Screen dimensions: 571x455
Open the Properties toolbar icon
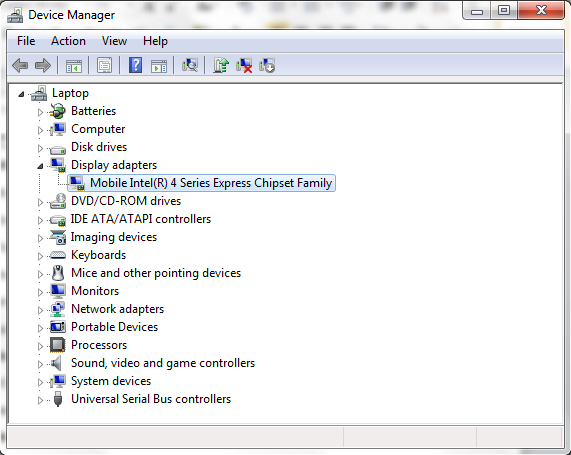point(105,66)
